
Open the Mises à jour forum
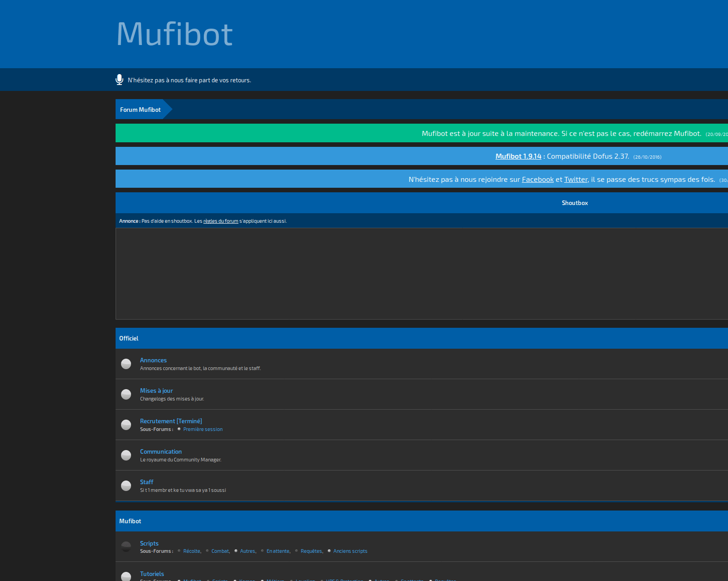pos(157,391)
